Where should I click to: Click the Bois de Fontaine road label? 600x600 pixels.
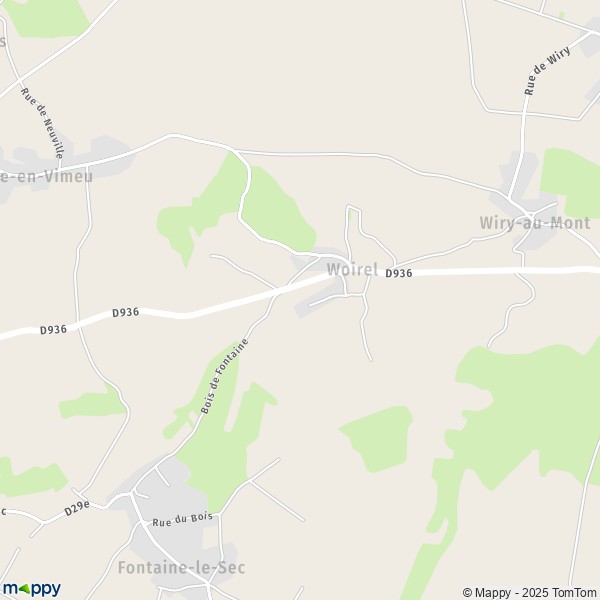point(225,376)
